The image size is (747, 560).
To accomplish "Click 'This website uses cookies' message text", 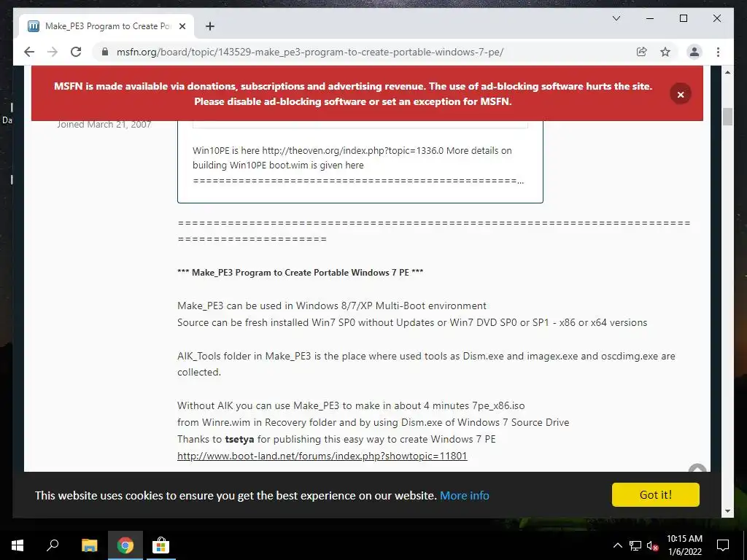I will point(236,495).
